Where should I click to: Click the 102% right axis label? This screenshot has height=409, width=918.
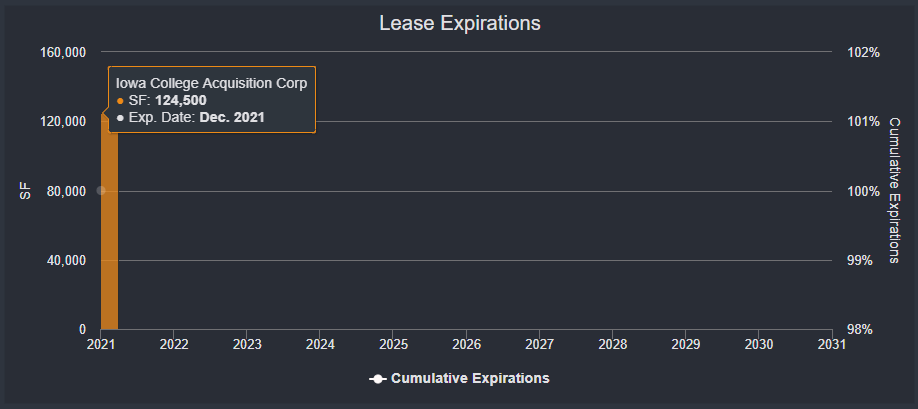pyautogui.click(x=863, y=52)
